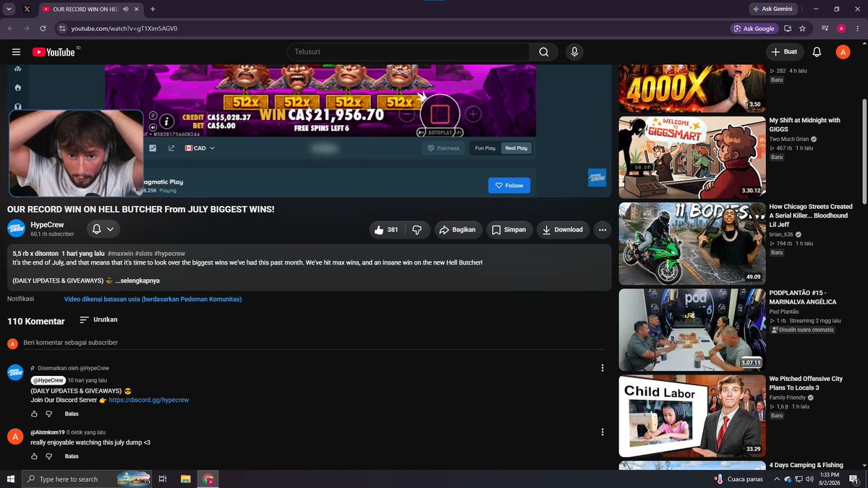Like the video with 381 likes

pyautogui.click(x=386, y=230)
